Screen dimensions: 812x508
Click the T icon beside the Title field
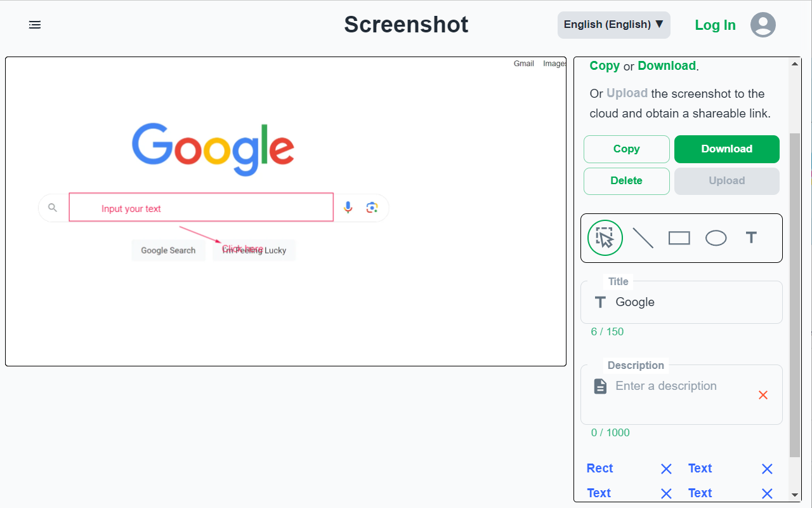coord(600,302)
